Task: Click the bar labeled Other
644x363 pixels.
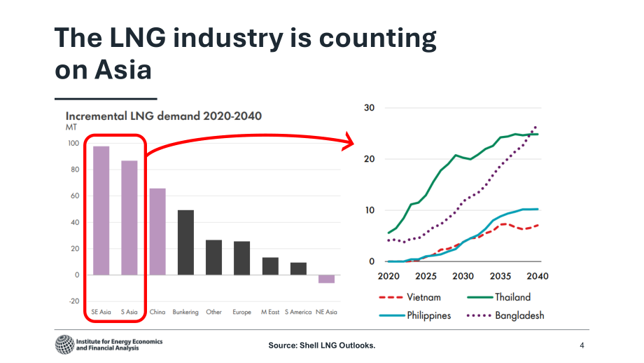Action: click(213, 257)
